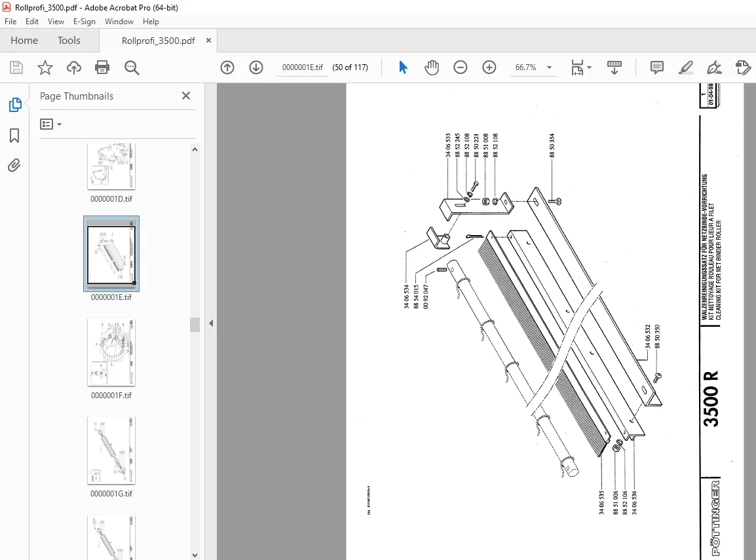Screen dimensions: 756x560
Task: Select thumbnail 0000001E.tif
Action: coord(111,254)
